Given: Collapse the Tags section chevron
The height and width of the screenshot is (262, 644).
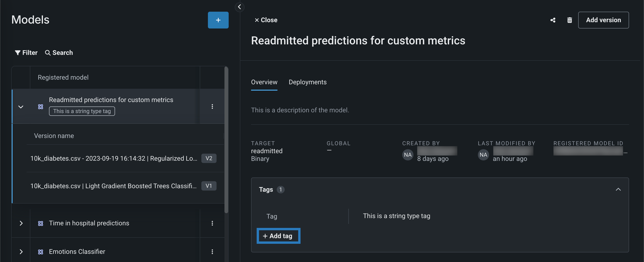Looking at the screenshot, I should [618, 189].
